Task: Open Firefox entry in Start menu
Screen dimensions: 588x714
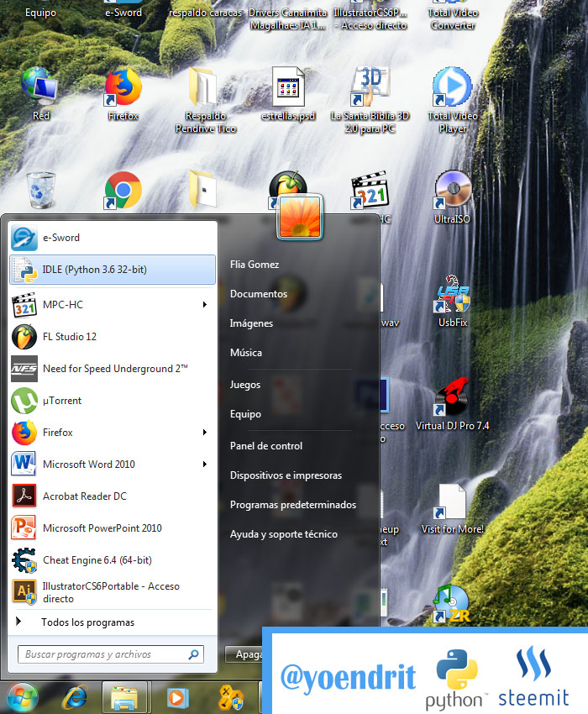Action: pos(112,432)
